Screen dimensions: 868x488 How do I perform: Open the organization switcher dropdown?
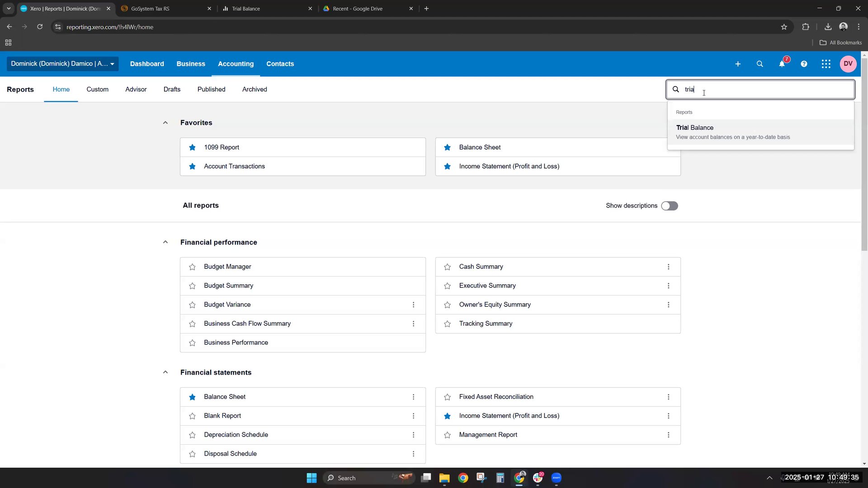pos(62,64)
